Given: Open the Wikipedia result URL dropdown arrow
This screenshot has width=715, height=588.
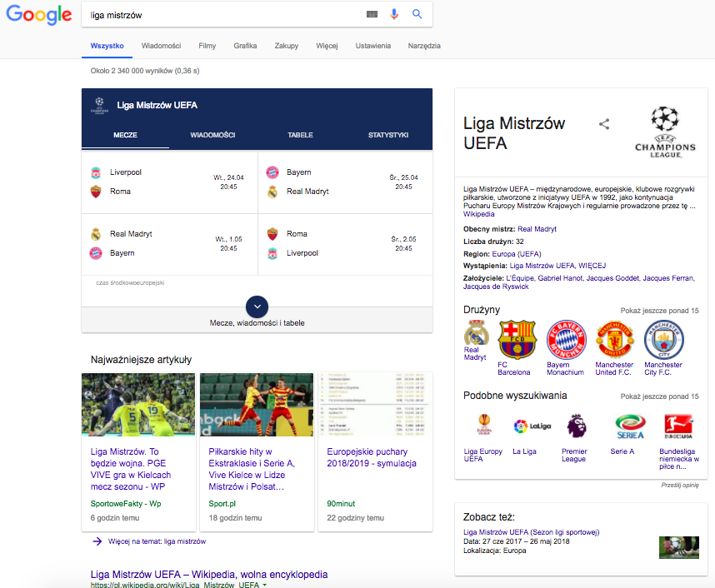Looking at the screenshot, I should point(264,585).
